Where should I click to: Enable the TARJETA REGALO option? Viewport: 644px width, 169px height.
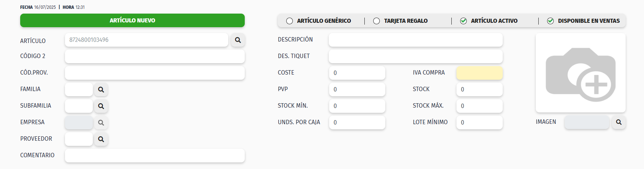[376, 21]
